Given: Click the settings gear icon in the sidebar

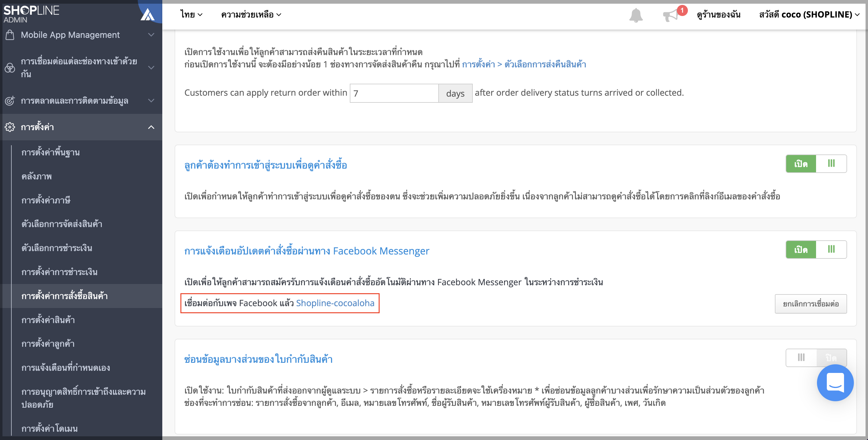Looking at the screenshot, I should pos(10,127).
